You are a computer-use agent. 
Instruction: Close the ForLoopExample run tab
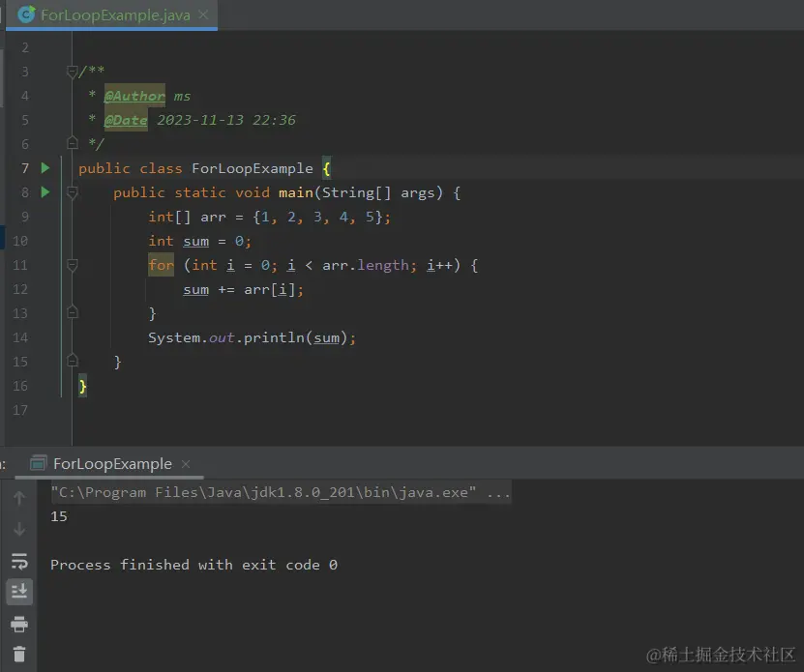tap(186, 464)
